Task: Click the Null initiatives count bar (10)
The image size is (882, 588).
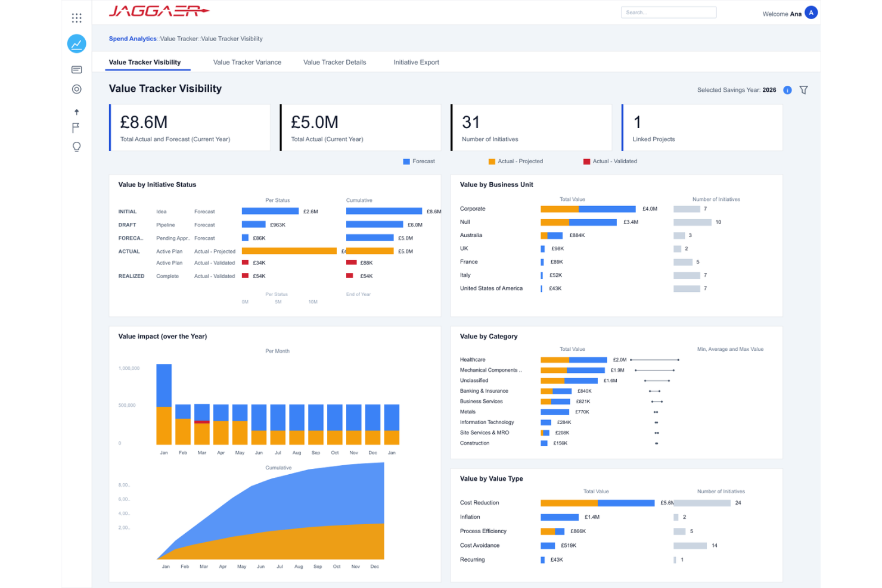Action: (x=692, y=222)
